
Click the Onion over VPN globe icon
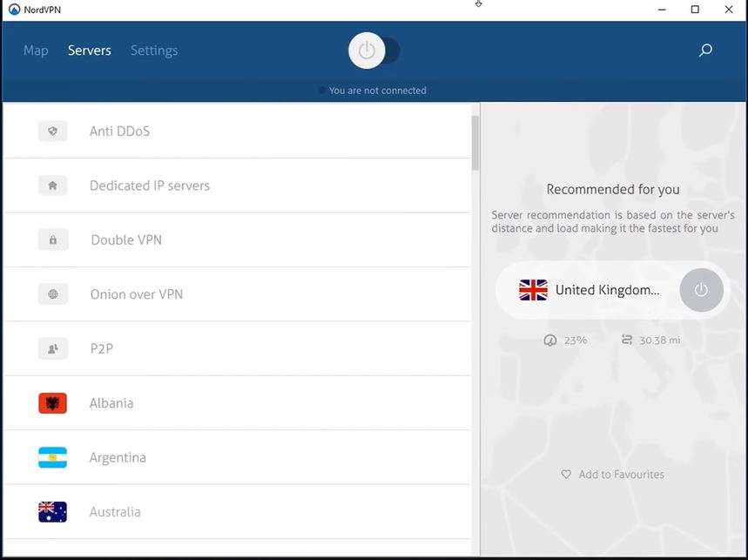click(x=53, y=294)
